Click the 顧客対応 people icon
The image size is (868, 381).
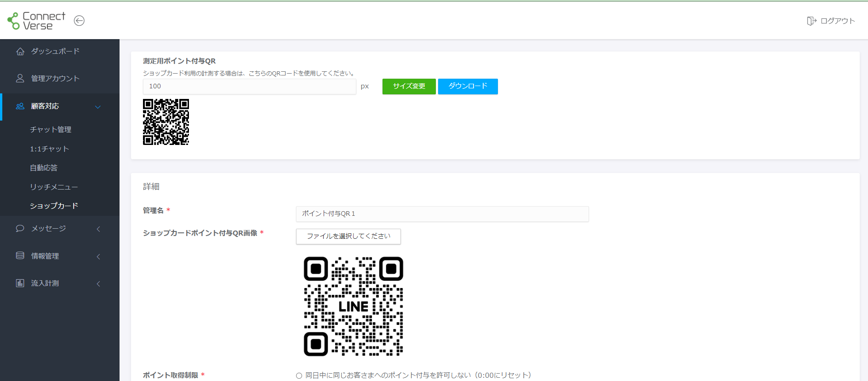point(20,106)
